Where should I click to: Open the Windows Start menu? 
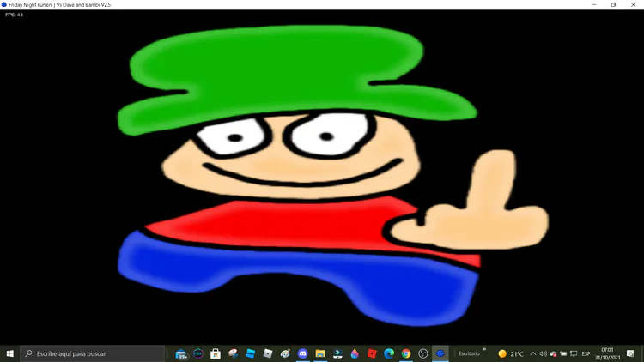(9, 353)
